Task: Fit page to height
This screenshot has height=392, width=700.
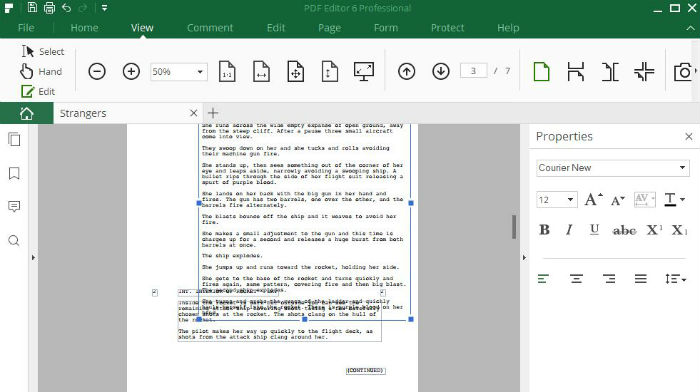Action: [x=329, y=71]
